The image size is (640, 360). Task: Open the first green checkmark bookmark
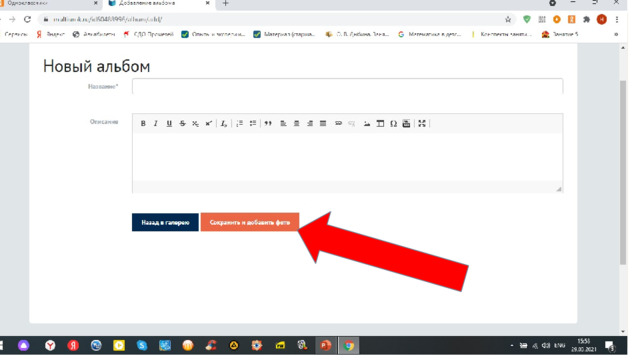[x=213, y=34]
